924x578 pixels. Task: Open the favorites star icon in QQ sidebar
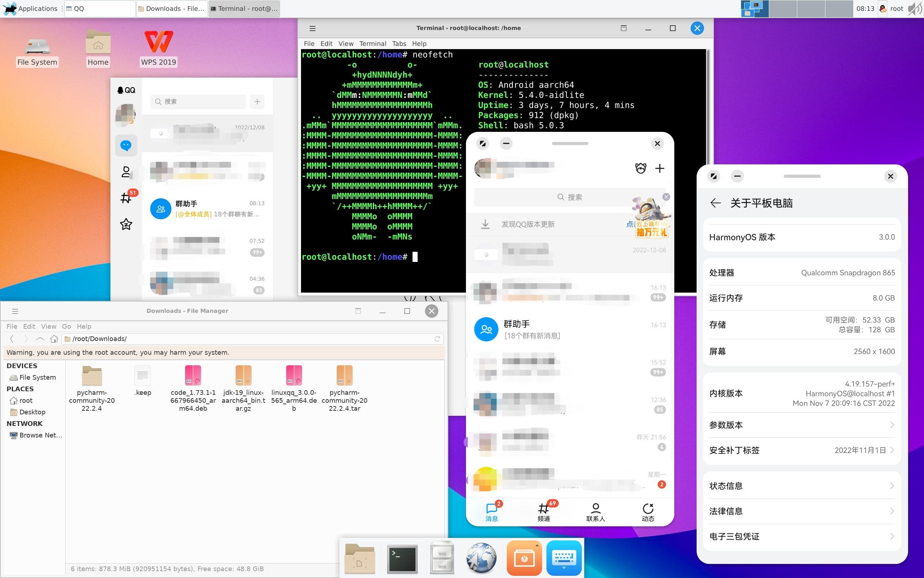tap(126, 224)
